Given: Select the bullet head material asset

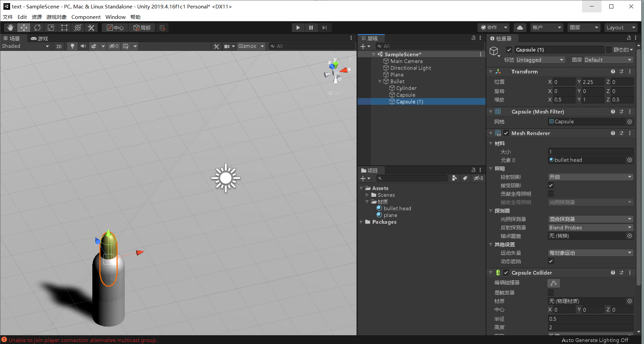Looking at the screenshot, I should pyautogui.click(x=397, y=208).
